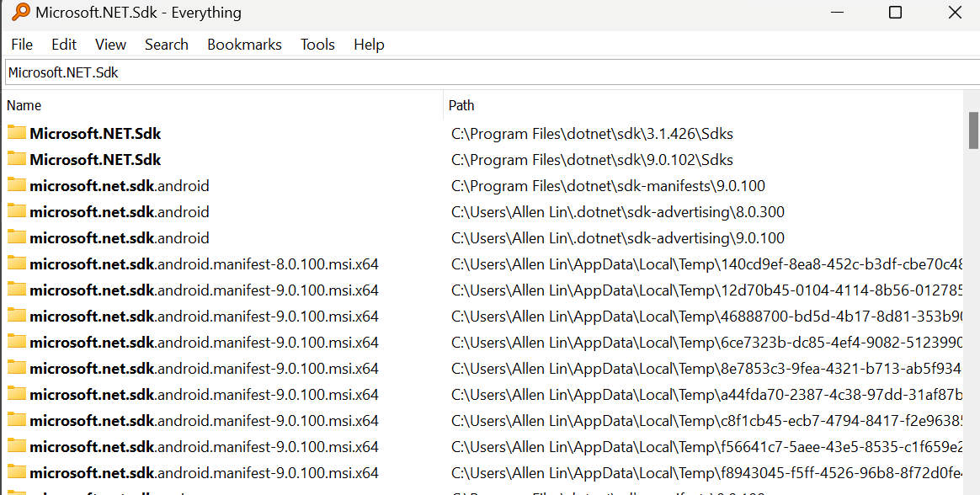Image resolution: width=980 pixels, height=495 pixels.
Task: Click folder icon of row with Temp\c8f1cb45 path
Action: [x=17, y=421]
